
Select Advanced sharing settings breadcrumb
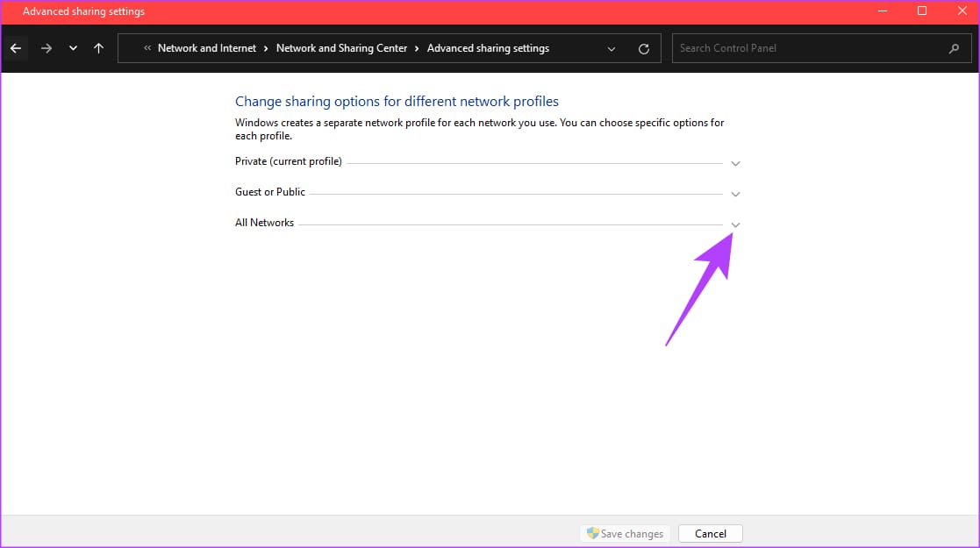[488, 48]
